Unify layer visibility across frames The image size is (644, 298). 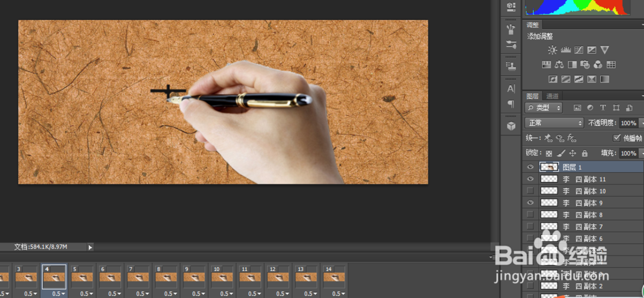(x=560, y=138)
